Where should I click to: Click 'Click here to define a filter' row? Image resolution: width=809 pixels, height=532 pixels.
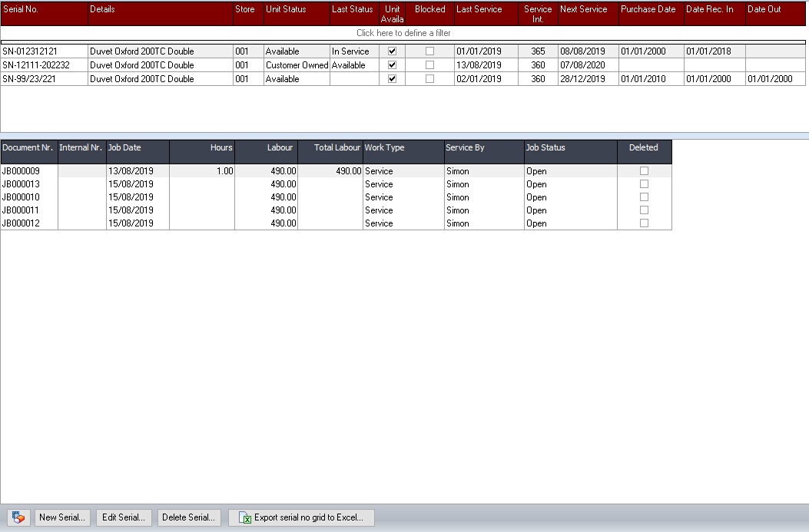coord(403,33)
